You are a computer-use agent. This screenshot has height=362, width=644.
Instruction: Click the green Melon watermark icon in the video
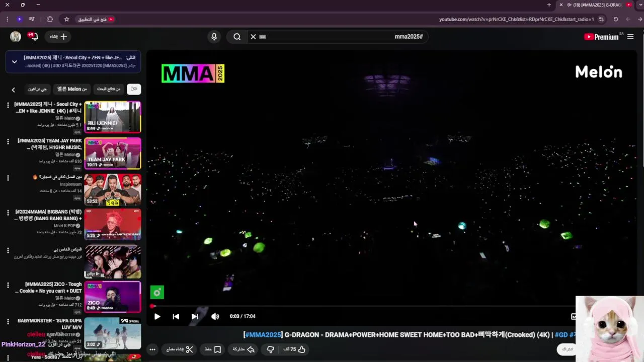pos(157,292)
